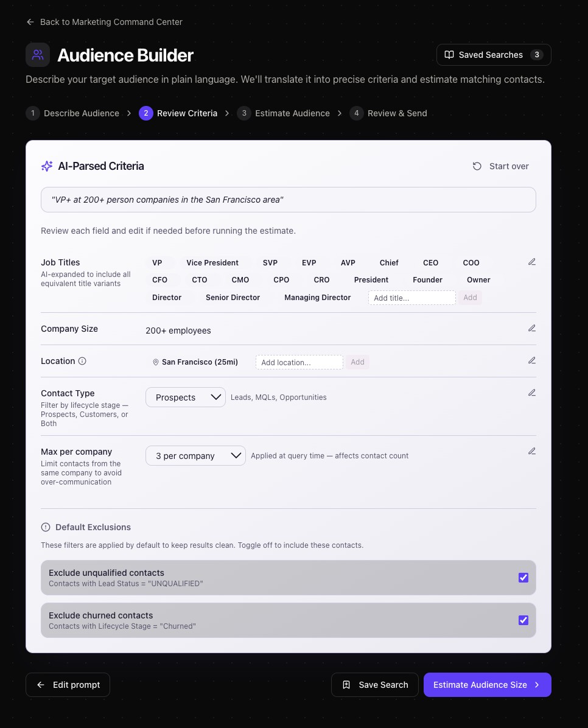Screen dimensions: 588x728
Task: Click the Default Exclusions info icon
Action: coord(46,527)
